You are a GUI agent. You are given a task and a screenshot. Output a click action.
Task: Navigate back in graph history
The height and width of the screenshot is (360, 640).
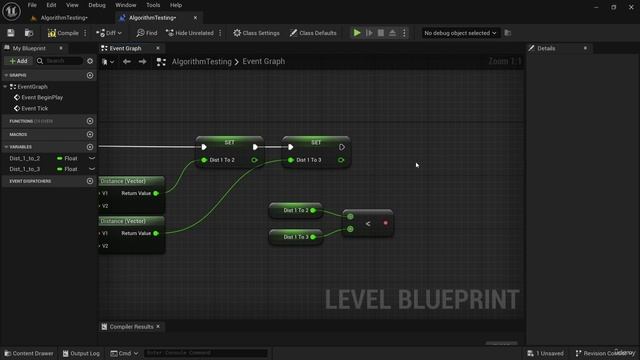[x=127, y=62]
